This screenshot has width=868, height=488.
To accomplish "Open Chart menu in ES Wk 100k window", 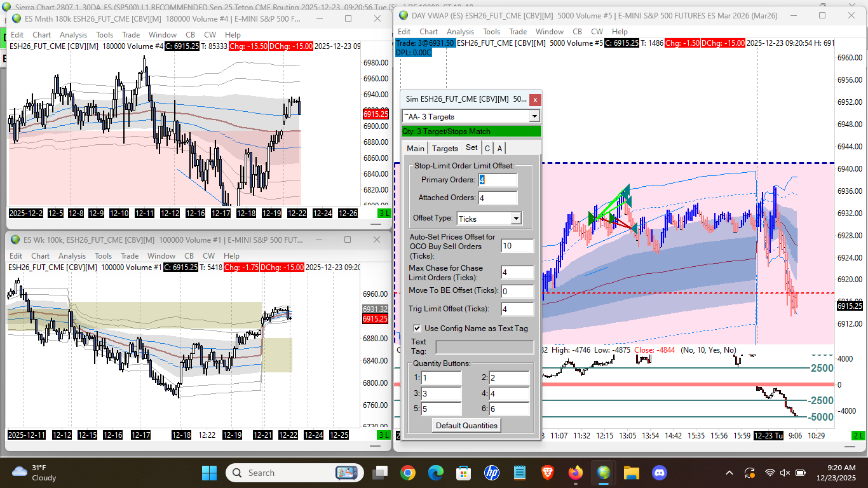I will point(41,256).
